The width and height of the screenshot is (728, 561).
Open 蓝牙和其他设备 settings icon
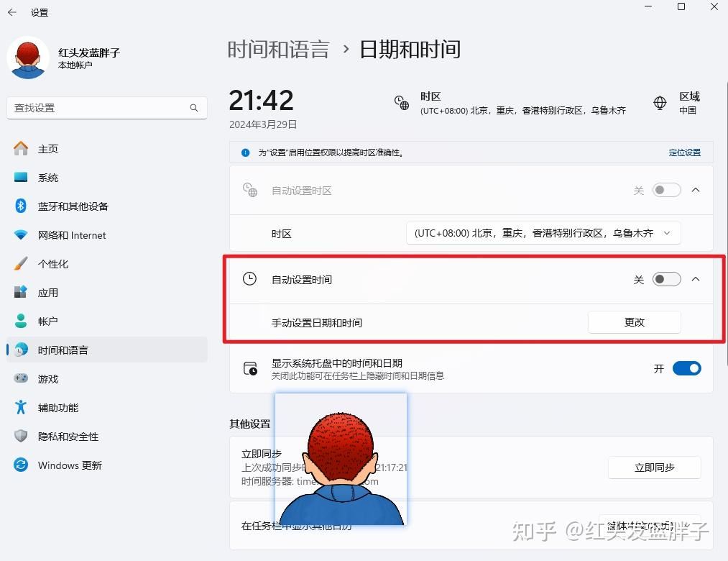pyautogui.click(x=19, y=206)
